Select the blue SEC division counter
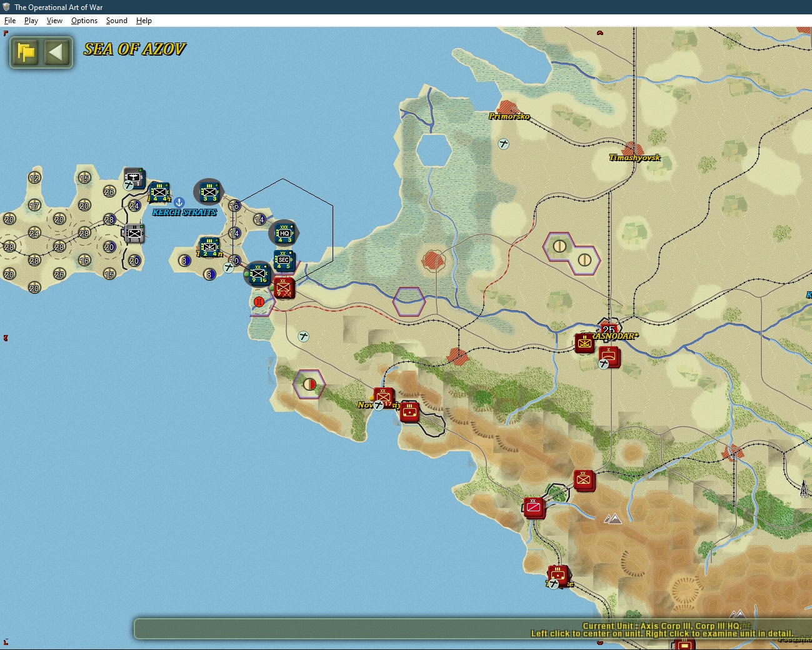Screen dimensions: 812x650 284,260
